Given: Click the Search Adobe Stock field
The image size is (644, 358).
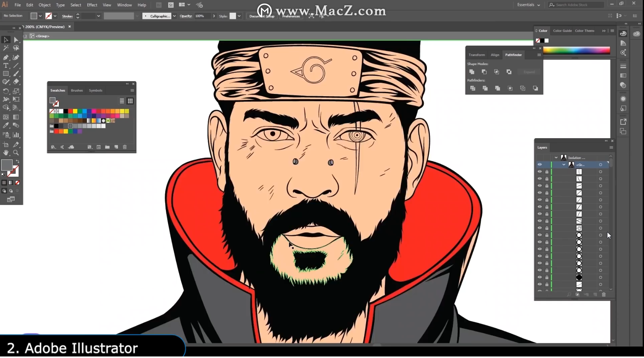Looking at the screenshot, I should point(576,5).
